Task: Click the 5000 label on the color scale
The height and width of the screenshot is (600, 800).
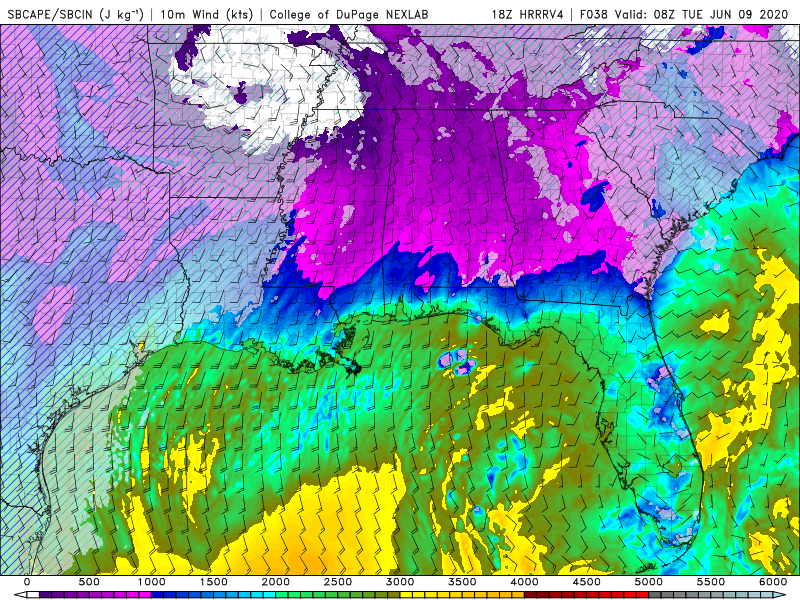Action: click(x=649, y=582)
